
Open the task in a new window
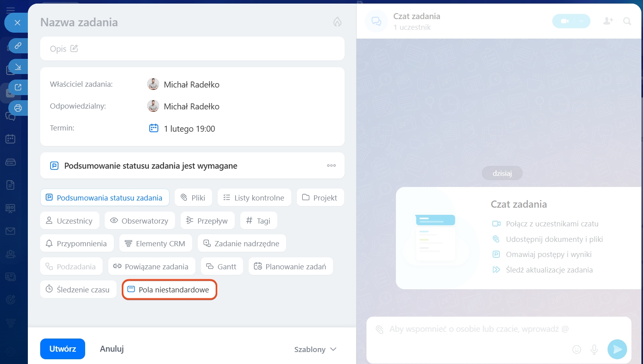[18, 87]
